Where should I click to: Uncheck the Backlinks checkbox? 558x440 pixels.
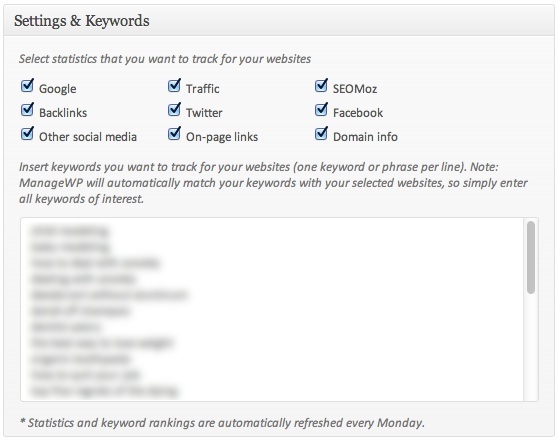point(27,110)
